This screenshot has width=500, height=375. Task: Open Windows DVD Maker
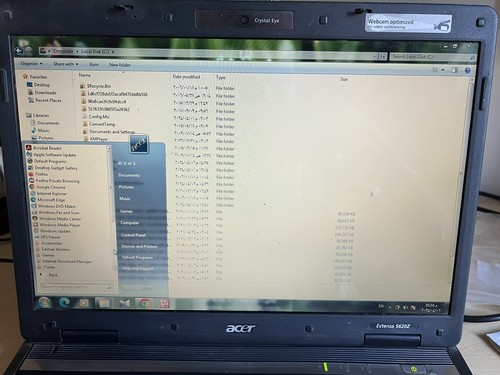coord(57,206)
